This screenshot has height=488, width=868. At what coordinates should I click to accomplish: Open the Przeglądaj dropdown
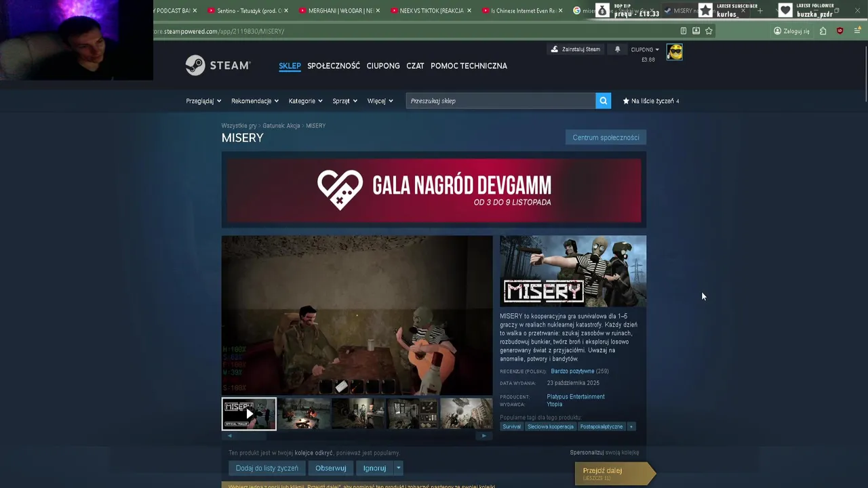pyautogui.click(x=203, y=101)
